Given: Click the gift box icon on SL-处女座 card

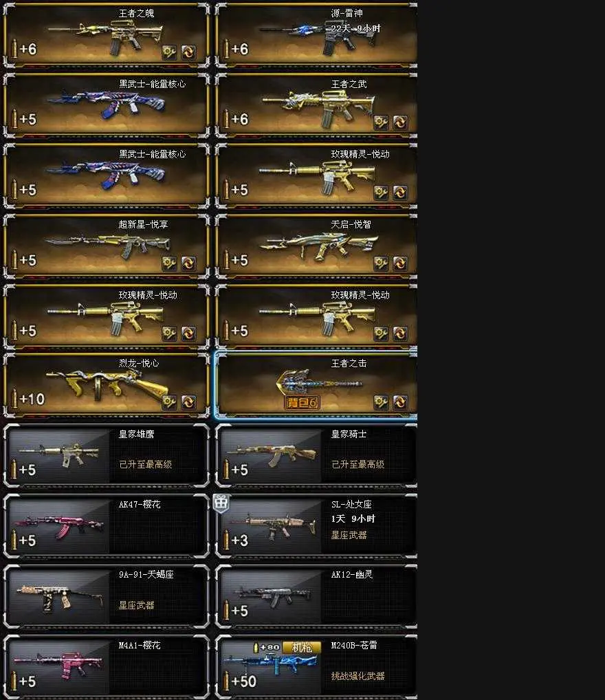Looking at the screenshot, I should point(221,503).
